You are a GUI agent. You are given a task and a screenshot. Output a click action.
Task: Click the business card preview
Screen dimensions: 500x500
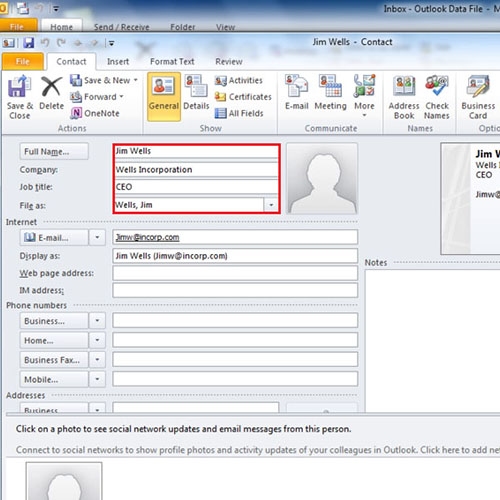[470, 199]
